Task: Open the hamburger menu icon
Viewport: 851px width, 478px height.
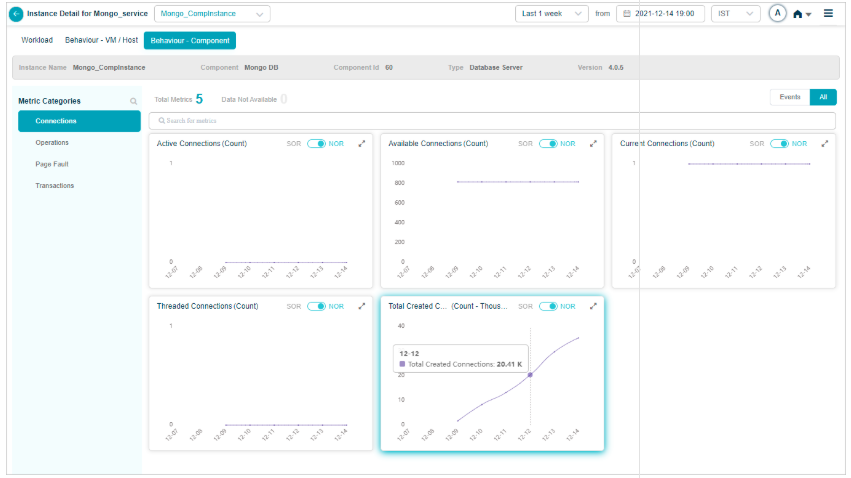Action: tap(828, 14)
